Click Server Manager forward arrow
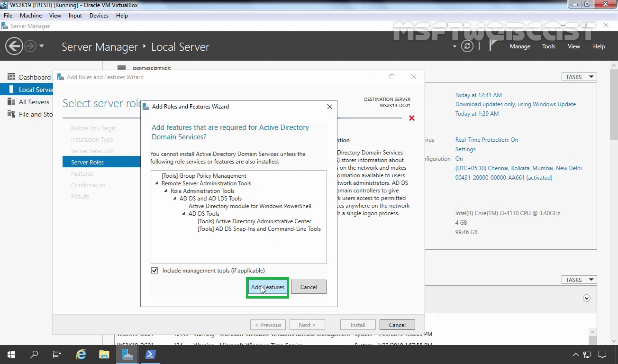The height and width of the screenshot is (364, 618). 30,46
